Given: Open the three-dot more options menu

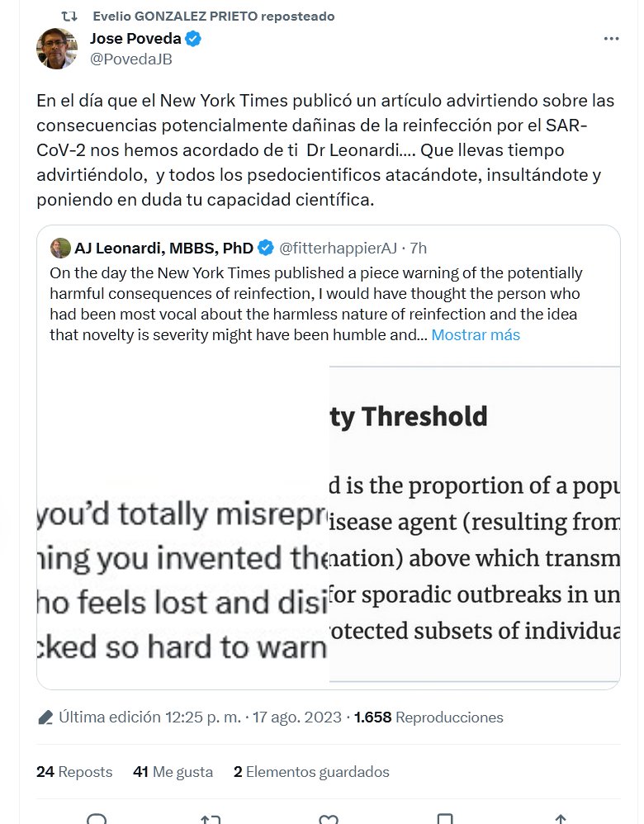Looking at the screenshot, I should click(611, 39).
